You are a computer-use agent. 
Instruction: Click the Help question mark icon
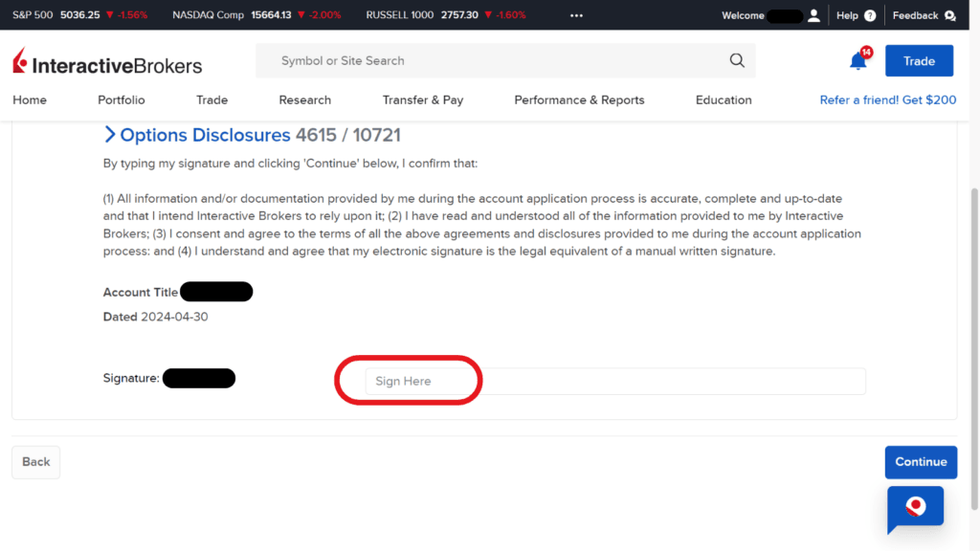pos(870,15)
